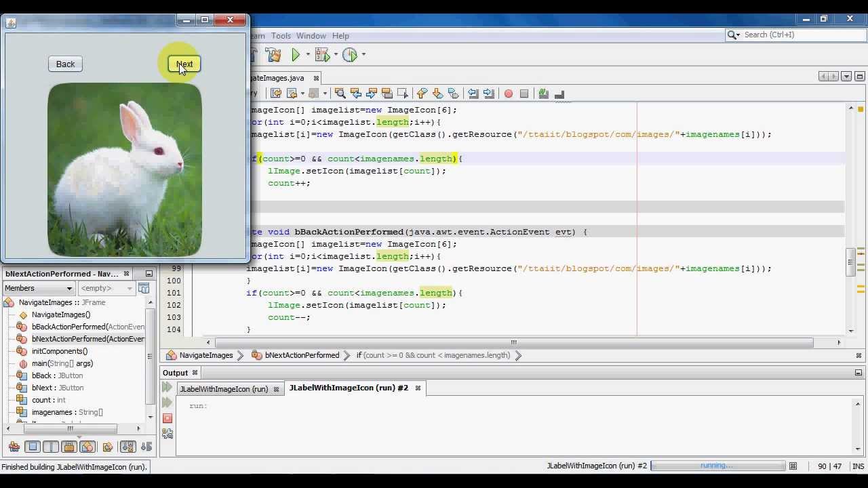The height and width of the screenshot is (488, 868).
Task: Open the dropdown arrow next to Profile Project
Action: [x=363, y=55]
